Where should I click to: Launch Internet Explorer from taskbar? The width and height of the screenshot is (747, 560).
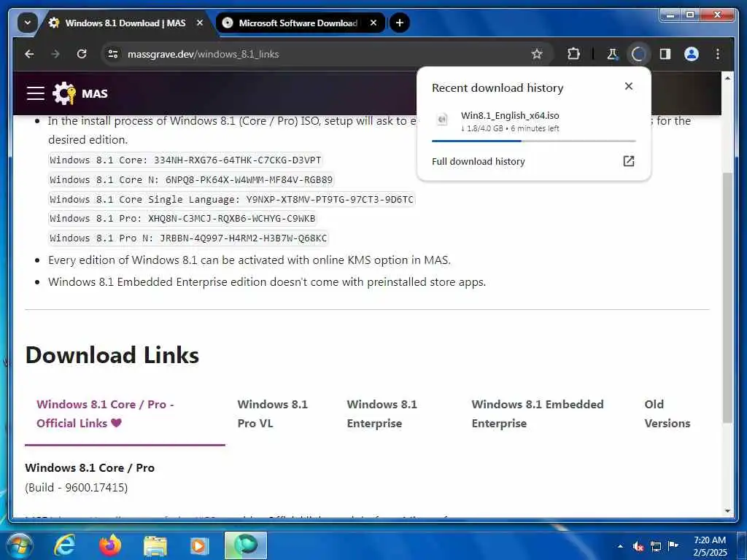click(x=64, y=545)
